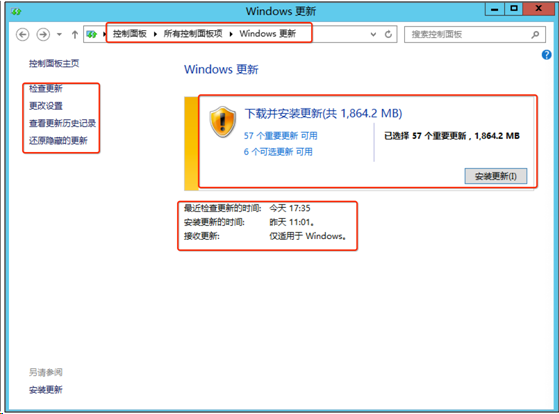Go up one level with Up arrow

click(75, 35)
